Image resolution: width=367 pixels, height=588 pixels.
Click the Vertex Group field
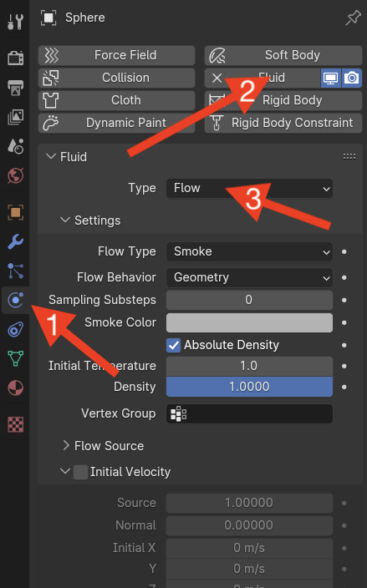tap(249, 414)
